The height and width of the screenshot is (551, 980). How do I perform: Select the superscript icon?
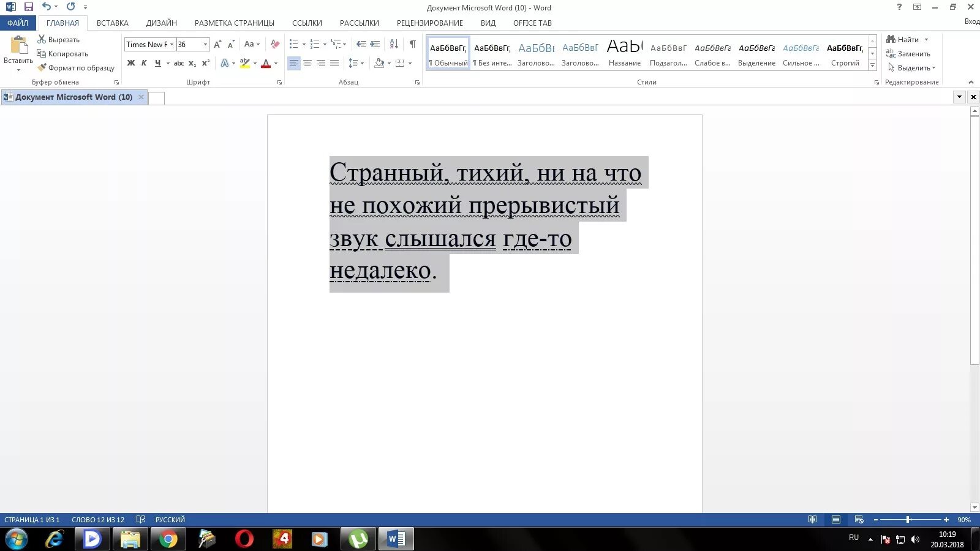(205, 63)
